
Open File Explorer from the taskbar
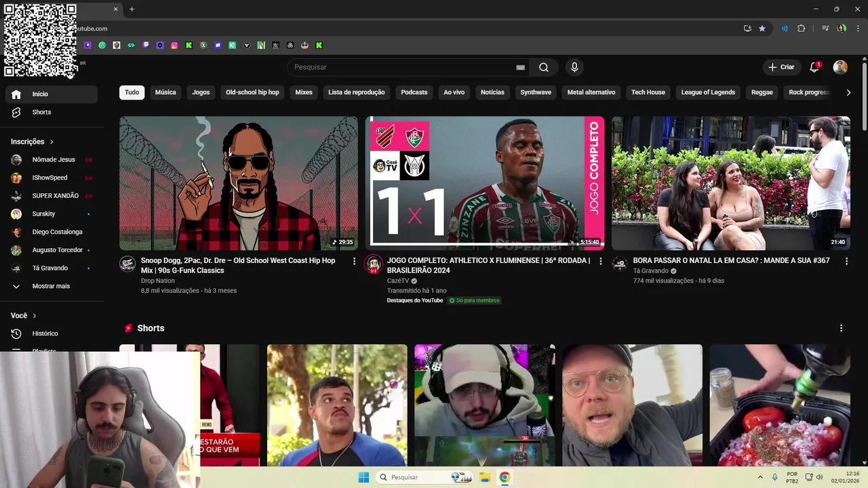[x=485, y=477]
